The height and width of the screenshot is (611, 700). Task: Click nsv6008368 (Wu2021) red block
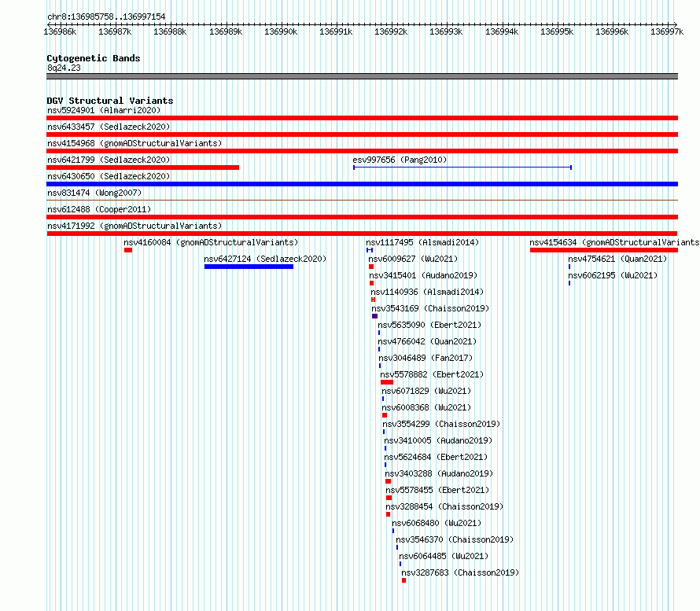point(385,415)
